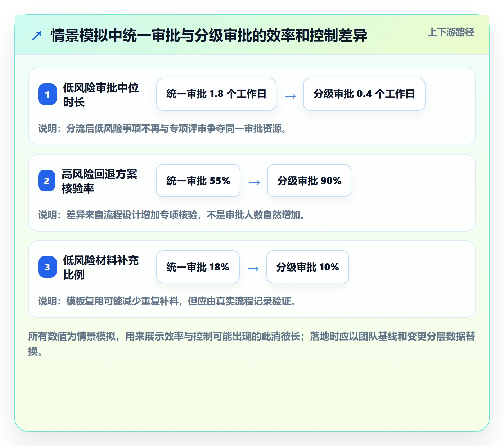
Task: Click the title 情景模拟中统一审批与分级审批的效率和控制差异
Action: [209, 36]
